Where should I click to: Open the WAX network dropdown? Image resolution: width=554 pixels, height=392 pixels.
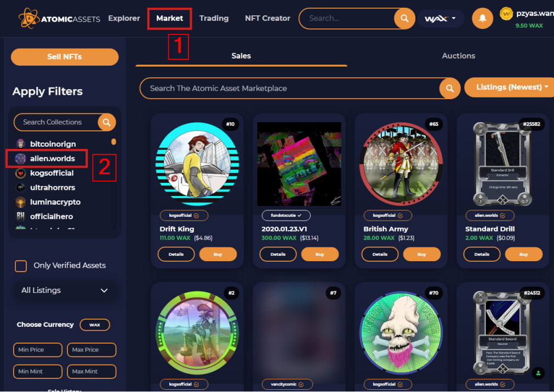coord(441,19)
